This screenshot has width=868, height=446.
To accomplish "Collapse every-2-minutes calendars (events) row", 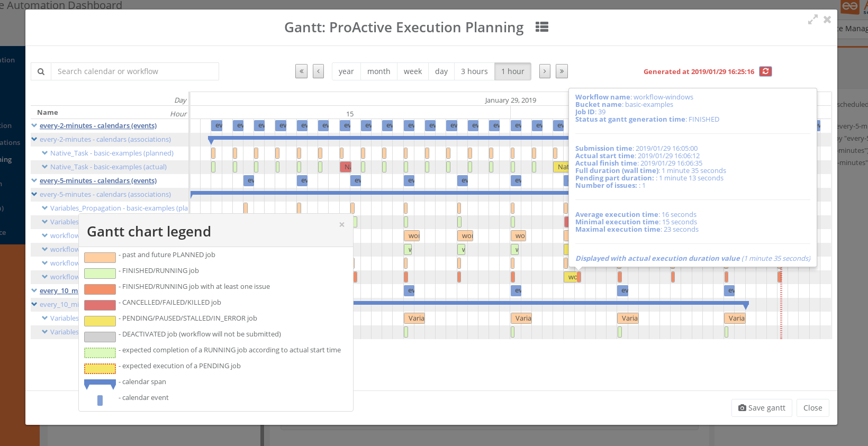I will click(x=34, y=125).
